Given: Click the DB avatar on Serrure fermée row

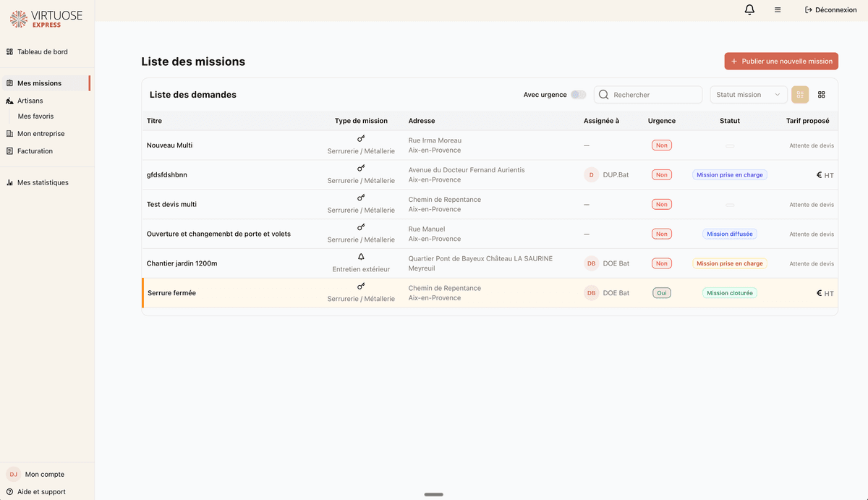Looking at the screenshot, I should pyautogui.click(x=591, y=293).
